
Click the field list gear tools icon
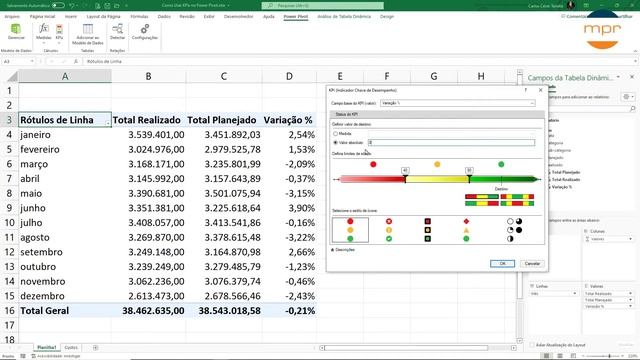627,97
